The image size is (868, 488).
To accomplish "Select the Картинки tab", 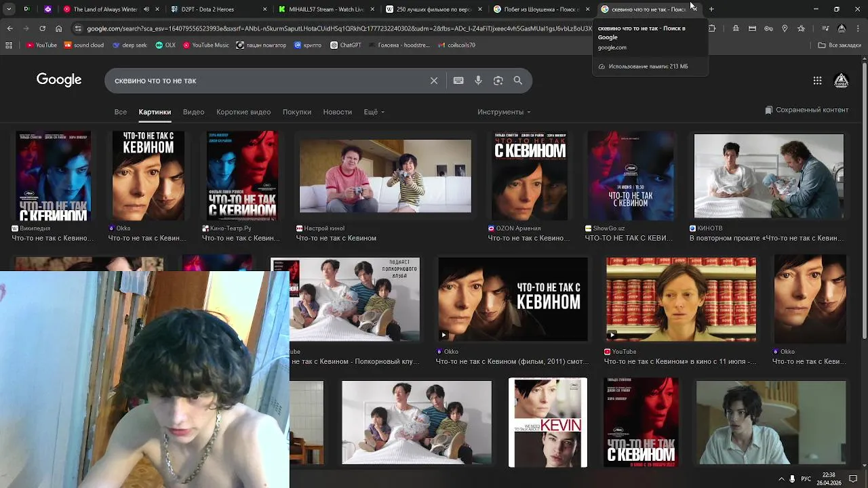I will [155, 112].
